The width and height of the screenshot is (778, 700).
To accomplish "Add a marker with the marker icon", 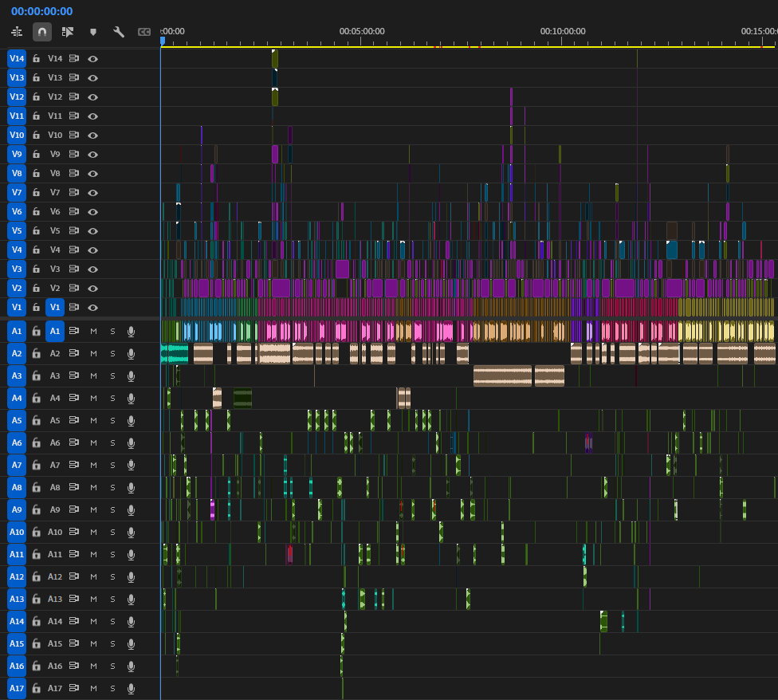I will 93,32.
